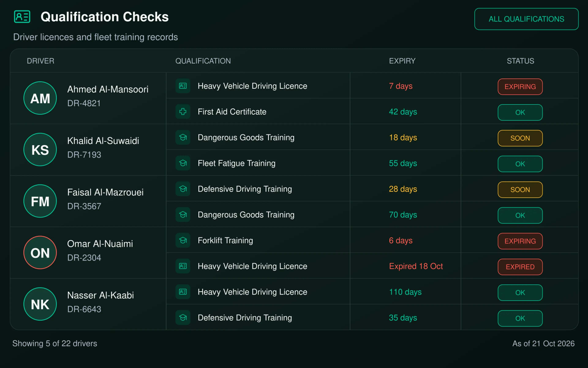This screenshot has width=588, height=368.
Task: Click the STATUS column header
Action: click(520, 61)
